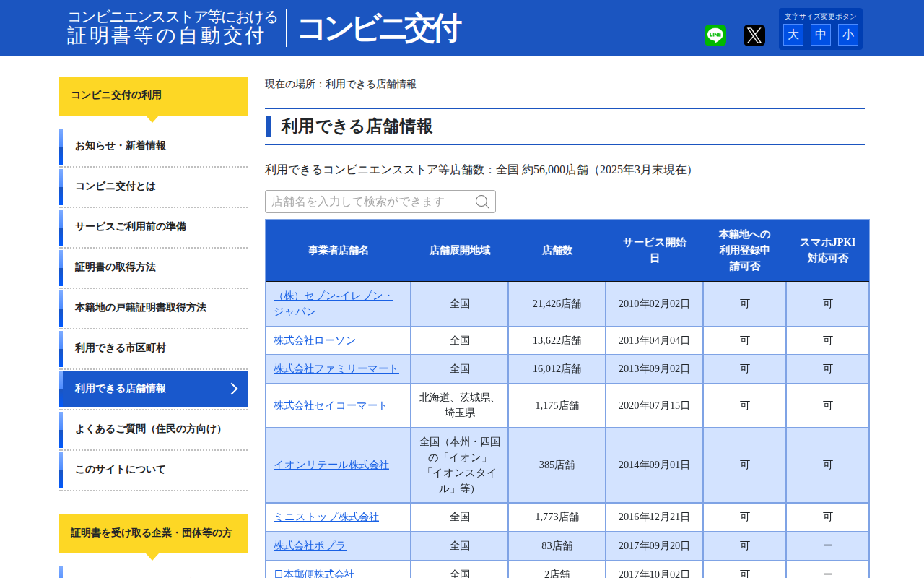
Task: Open the イオンリテール株式会社 link
Action: 331,465
